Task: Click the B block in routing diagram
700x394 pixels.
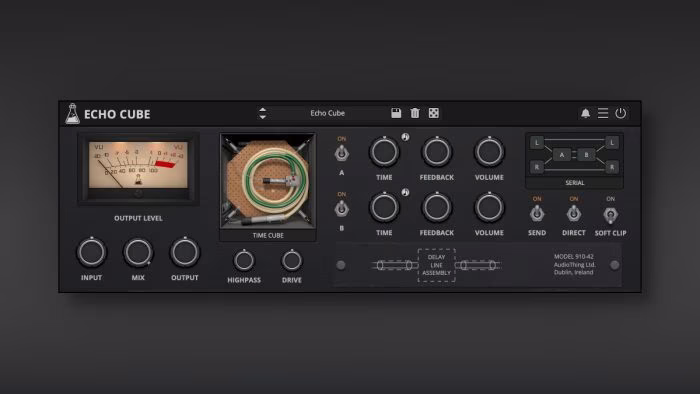Action: [x=586, y=155]
